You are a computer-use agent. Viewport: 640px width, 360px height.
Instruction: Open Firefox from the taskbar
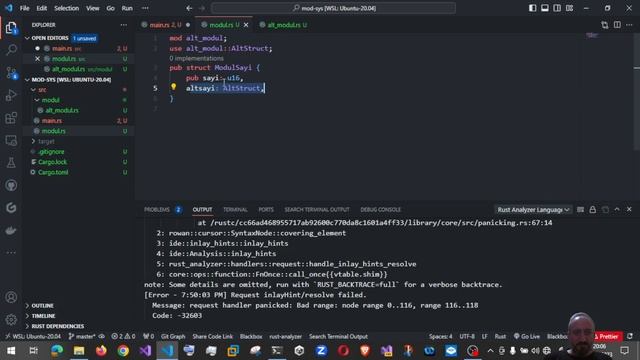101,351
